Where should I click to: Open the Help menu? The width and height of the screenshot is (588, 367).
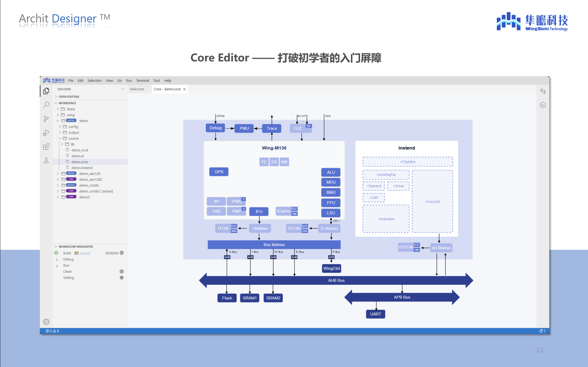click(168, 81)
